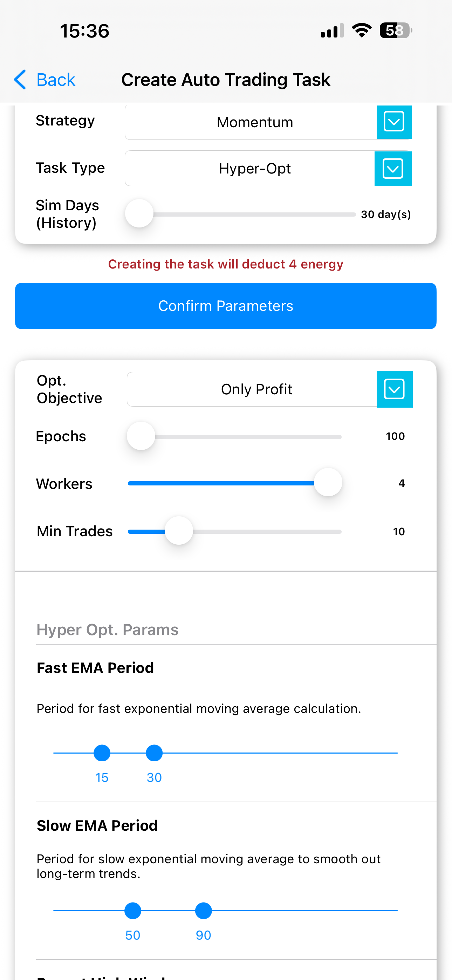Click the Epochs slider handle
Viewport: 452px width, 980px height.
[141, 436]
